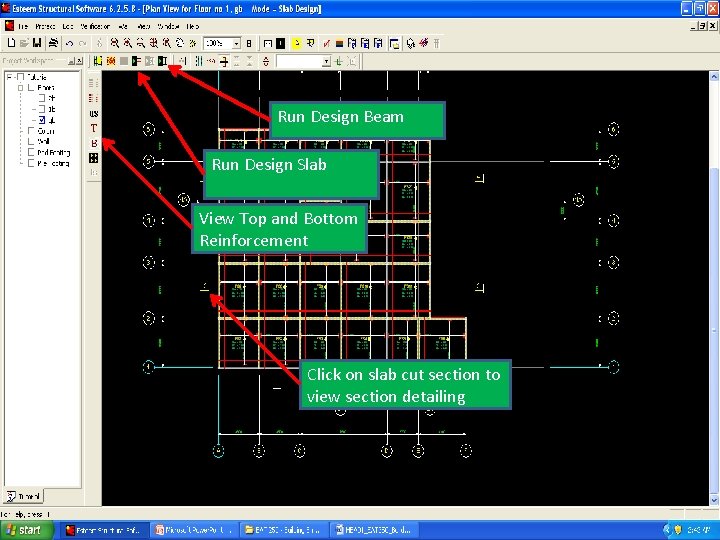Click the window-with-yellow-note toolbar icon
This screenshot has width=720, height=540.
(x=394, y=44)
